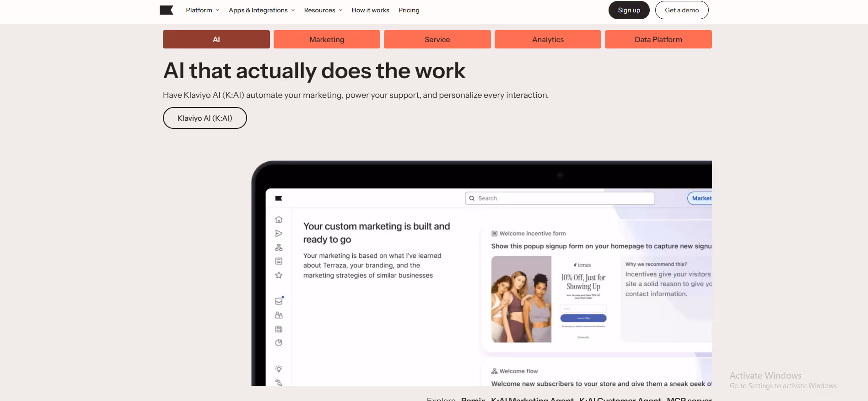Switch to the Service tab
Viewport: 868px width, 401px height.
tap(437, 39)
